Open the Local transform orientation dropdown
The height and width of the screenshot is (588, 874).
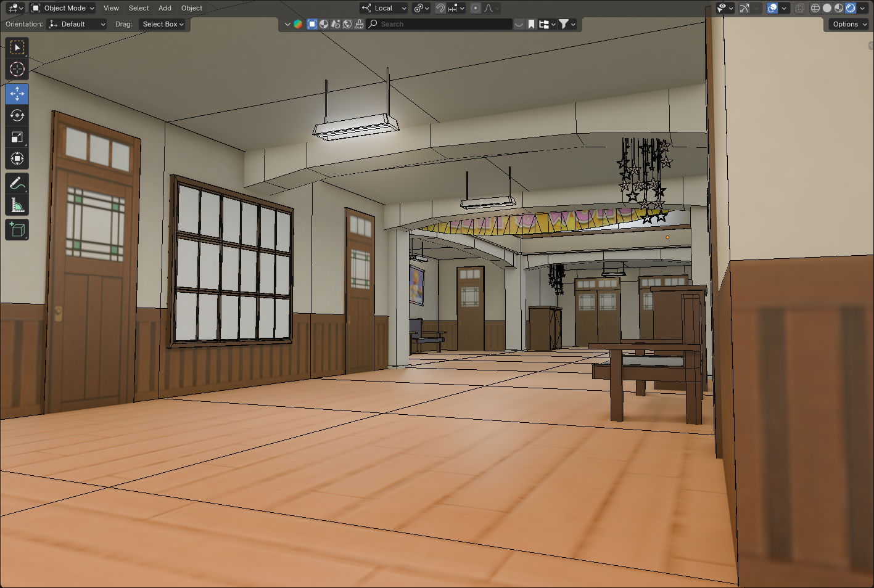tap(384, 8)
